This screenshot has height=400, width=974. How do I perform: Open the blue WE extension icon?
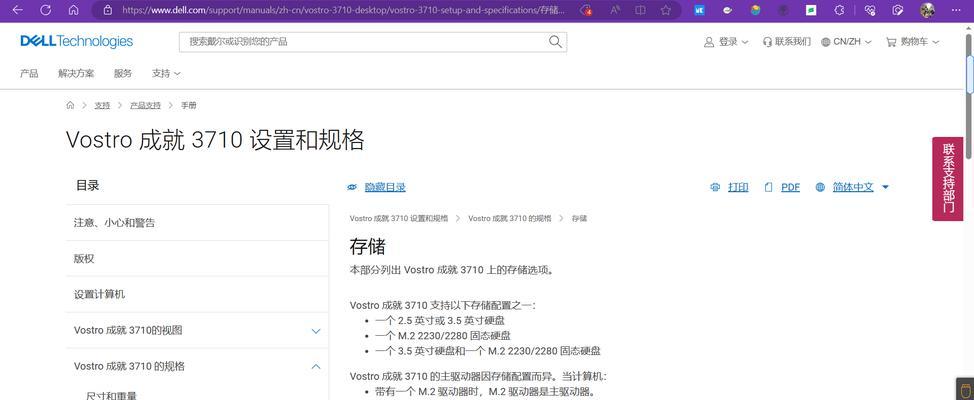coord(699,10)
